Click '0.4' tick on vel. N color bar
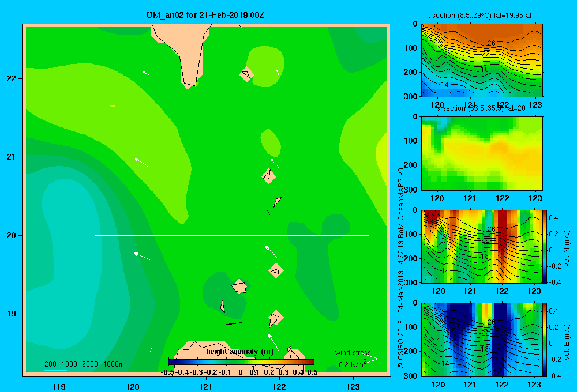Screen dimensions: 577x392 (554, 218)
